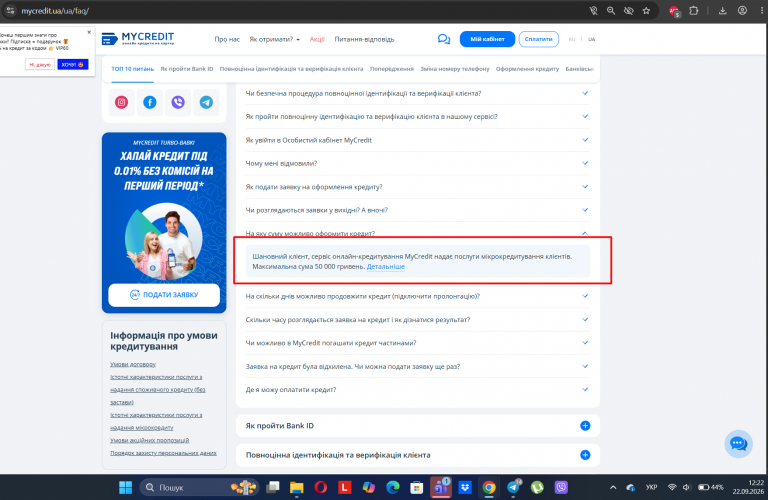Expand the 'Як пройти повноцінну ідентифікацію' question
The image size is (768, 500).
point(417,117)
